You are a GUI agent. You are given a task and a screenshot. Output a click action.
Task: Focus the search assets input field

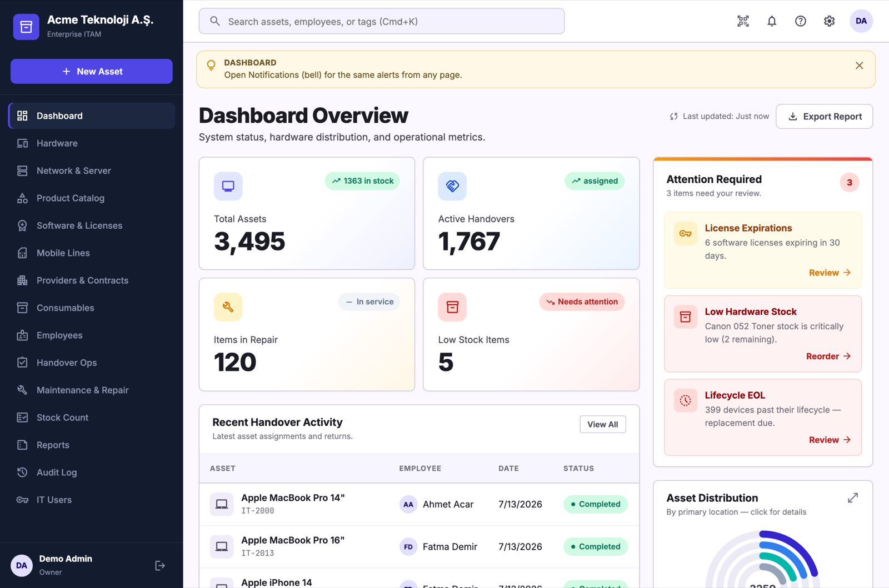click(382, 21)
